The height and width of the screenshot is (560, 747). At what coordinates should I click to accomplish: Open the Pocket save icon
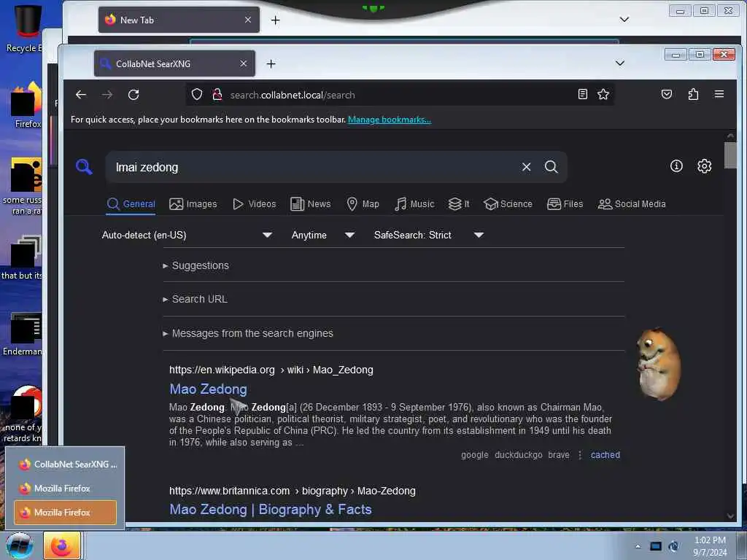pyautogui.click(x=667, y=94)
